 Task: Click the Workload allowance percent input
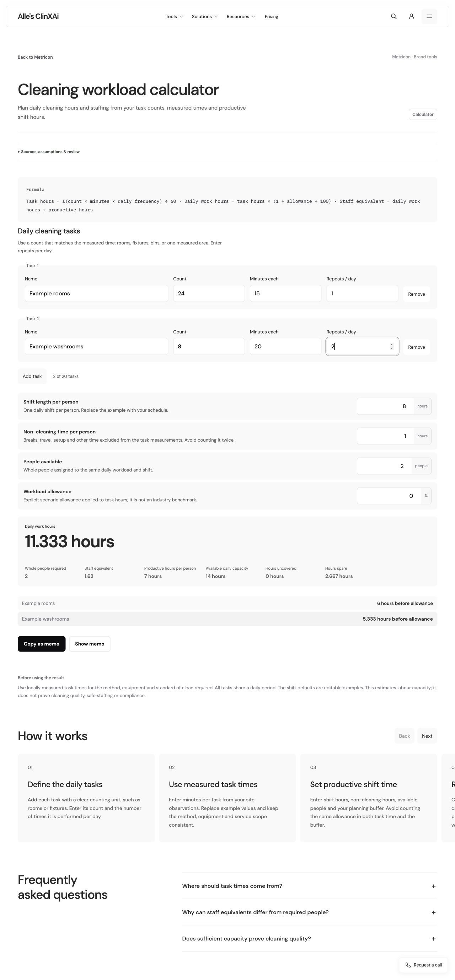pyautogui.click(x=389, y=496)
